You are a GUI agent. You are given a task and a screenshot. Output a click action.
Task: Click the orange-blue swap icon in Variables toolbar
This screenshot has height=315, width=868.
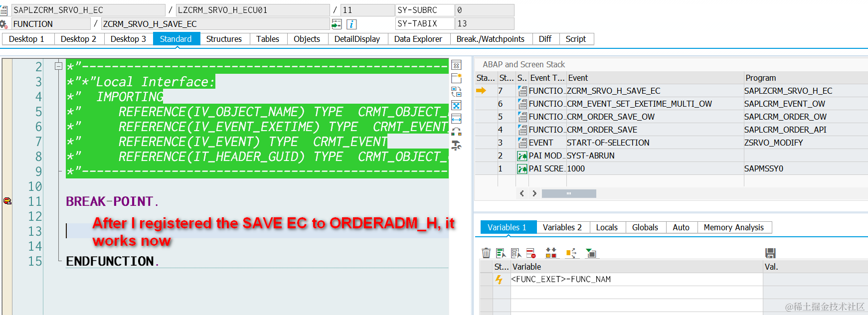(571, 253)
